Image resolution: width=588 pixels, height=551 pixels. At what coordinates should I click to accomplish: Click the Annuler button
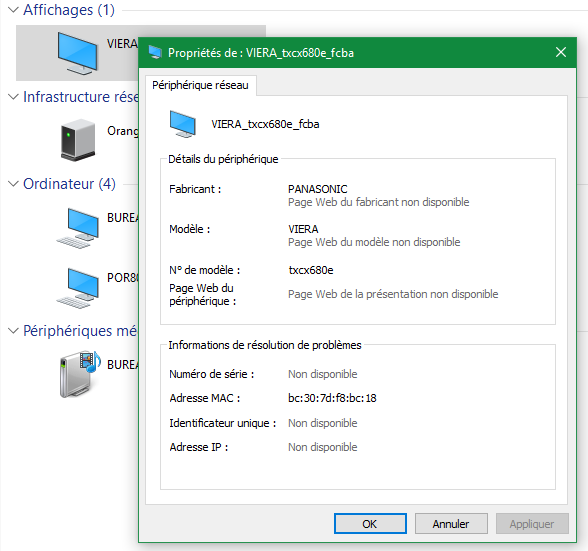tap(451, 524)
